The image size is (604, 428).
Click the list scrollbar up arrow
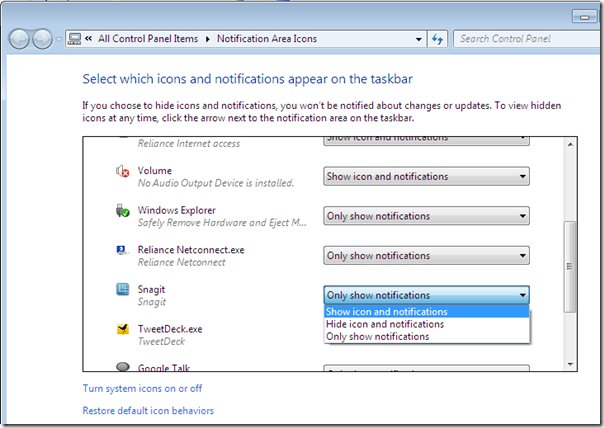point(570,144)
